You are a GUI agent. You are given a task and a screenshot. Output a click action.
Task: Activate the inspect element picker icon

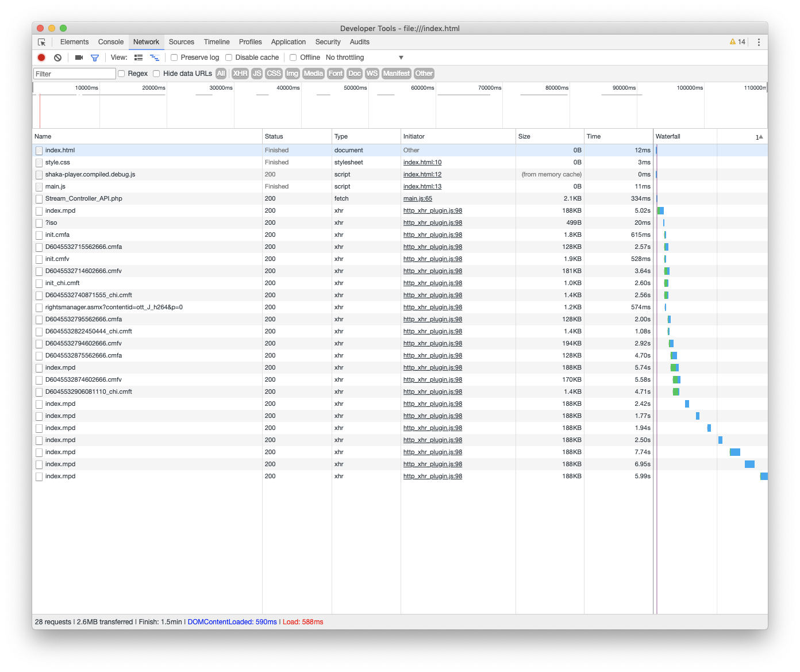point(41,42)
